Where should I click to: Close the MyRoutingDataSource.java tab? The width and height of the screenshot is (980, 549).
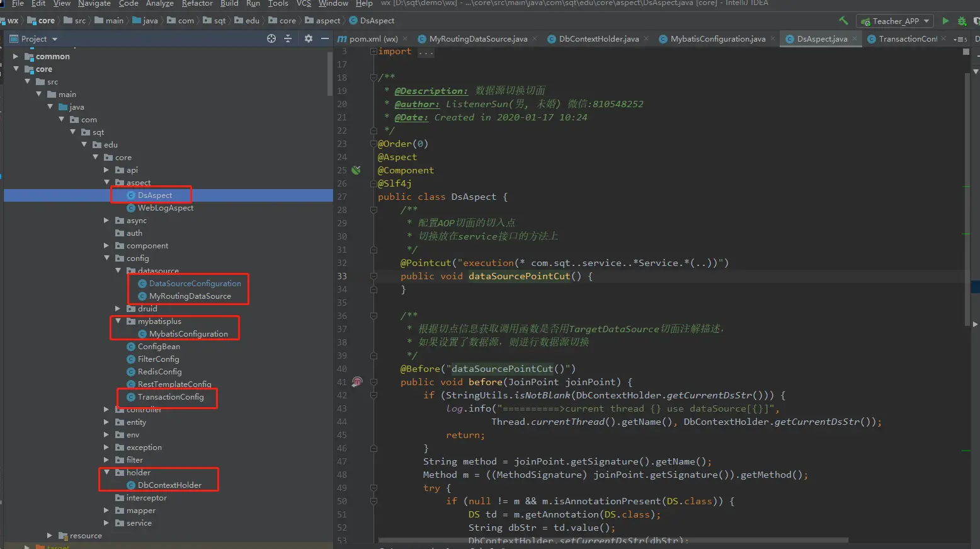point(534,38)
